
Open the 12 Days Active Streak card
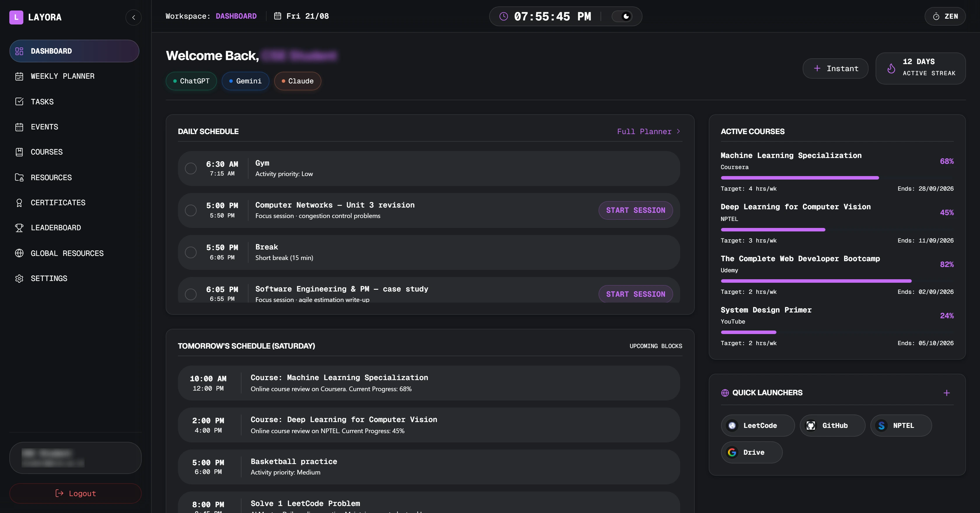920,68
